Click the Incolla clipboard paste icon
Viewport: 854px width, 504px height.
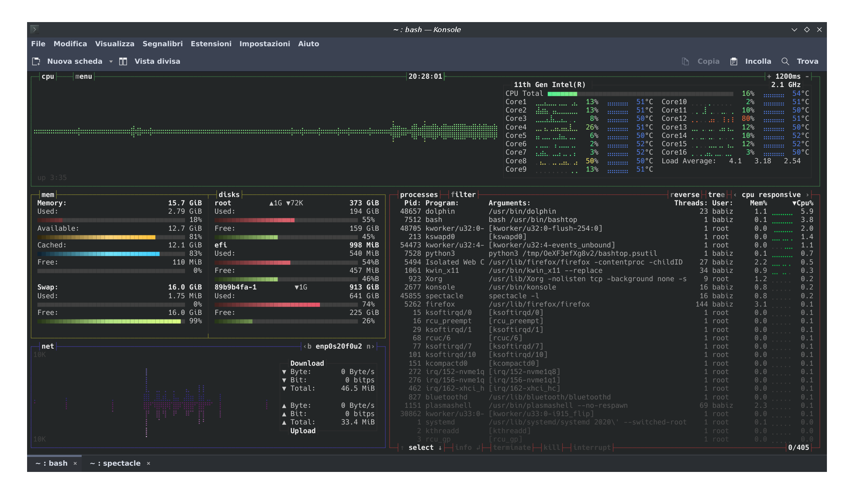coord(734,61)
